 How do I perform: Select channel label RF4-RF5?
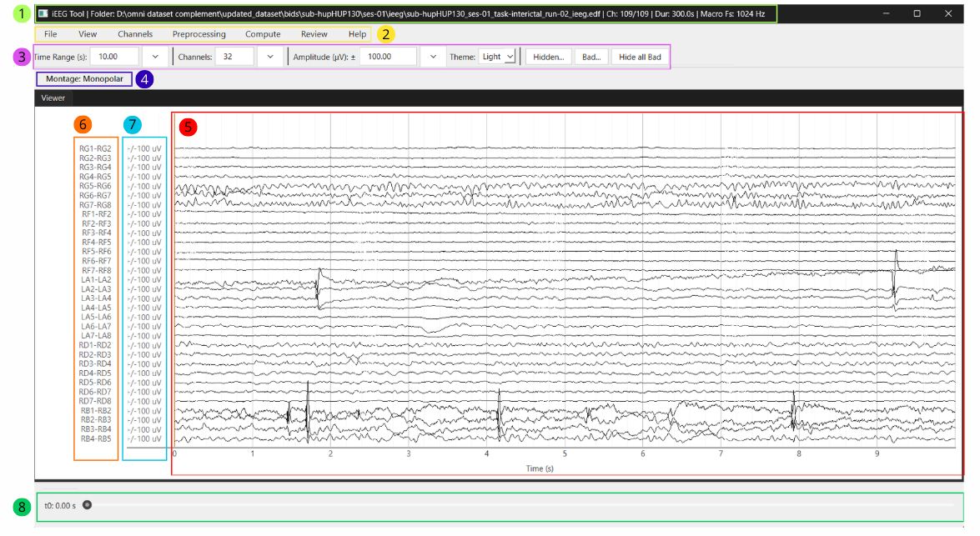[x=96, y=243]
